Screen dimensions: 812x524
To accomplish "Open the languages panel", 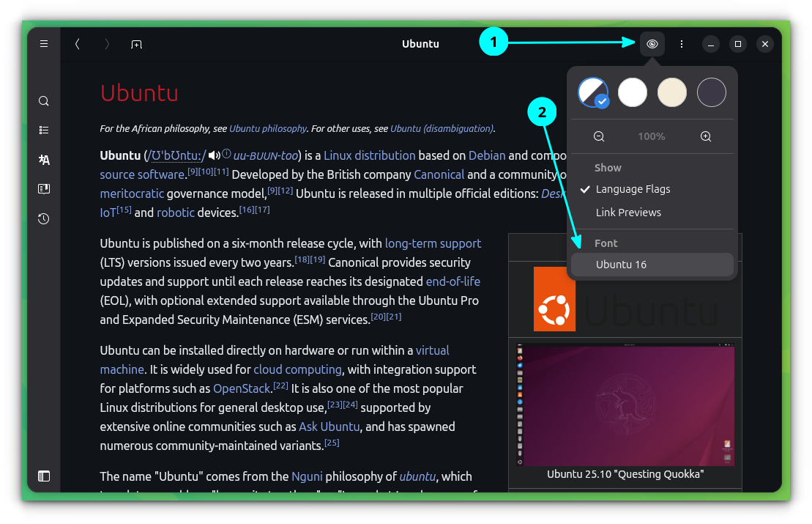I will [x=44, y=160].
